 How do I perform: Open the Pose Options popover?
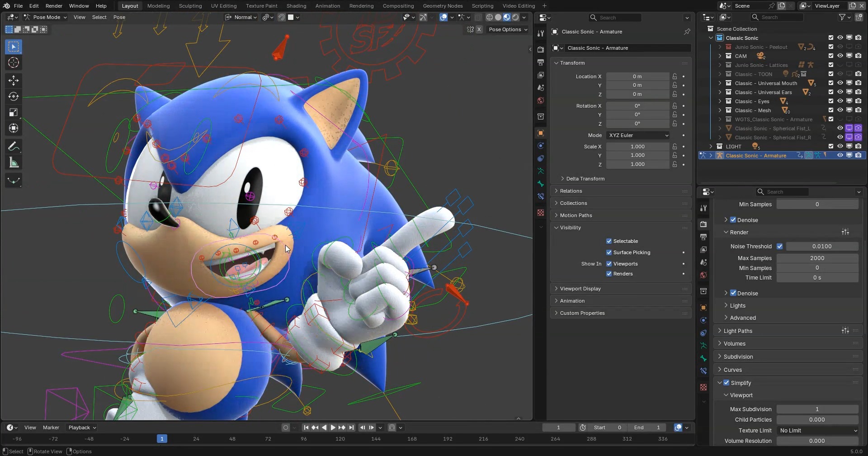click(x=508, y=29)
